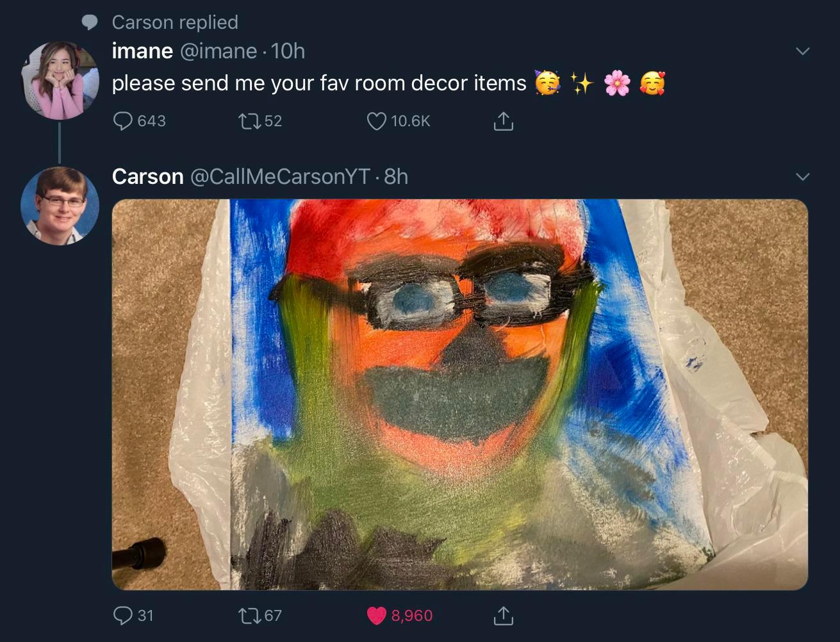Open the 8h timestamp on Carson's tweet
This screenshot has width=840, height=642.
[396, 176]
